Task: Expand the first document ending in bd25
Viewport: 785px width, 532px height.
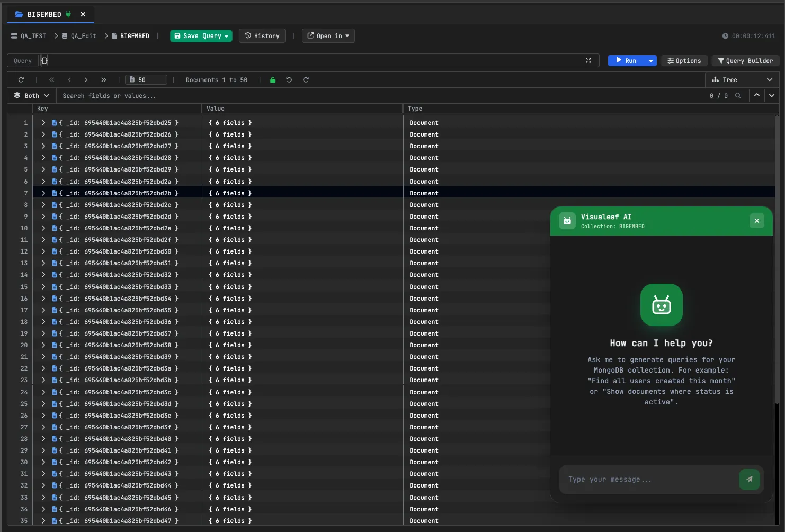Action: coord(43,122)
